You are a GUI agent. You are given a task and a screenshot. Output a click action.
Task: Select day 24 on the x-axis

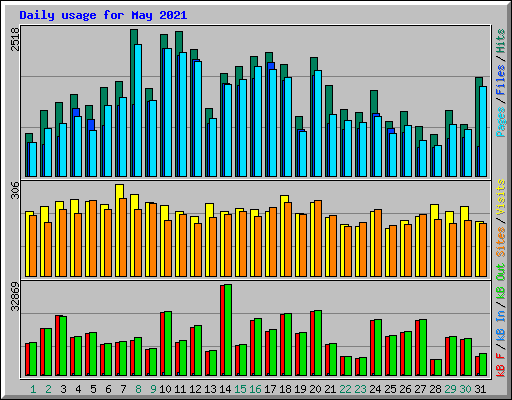[375, 389]
